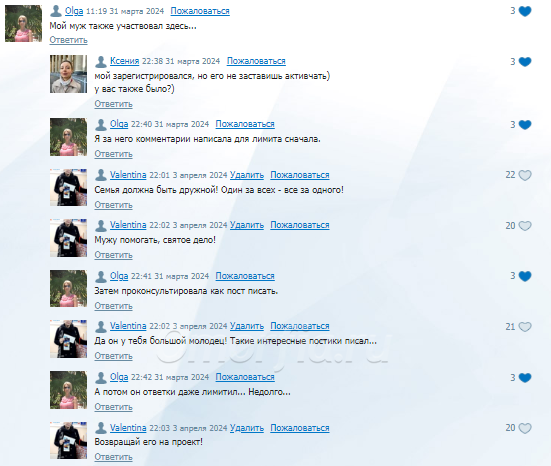This screenshot has width=551, height=466.
Task: Click heart on Valentina's 22:02 'Мужу помогать' comment
Action: (525, 226)
